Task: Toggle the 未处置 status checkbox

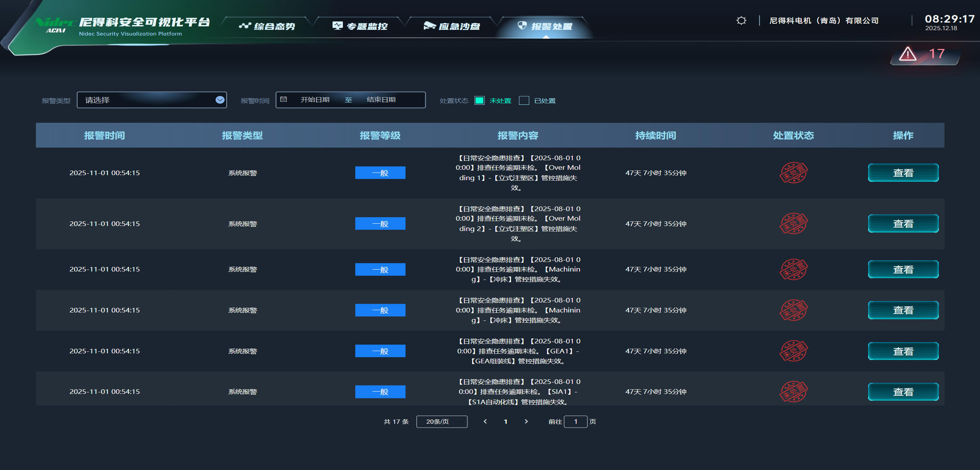Action: (479, 100)
